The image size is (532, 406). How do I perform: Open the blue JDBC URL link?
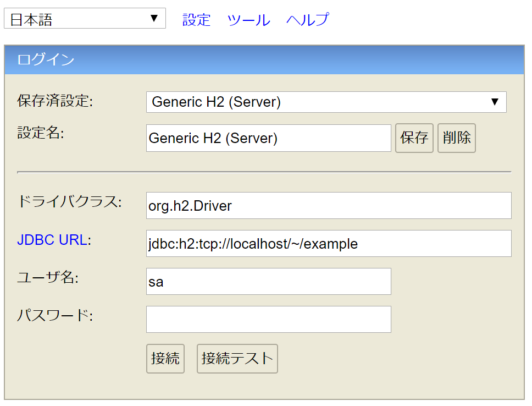click(52, 240)
